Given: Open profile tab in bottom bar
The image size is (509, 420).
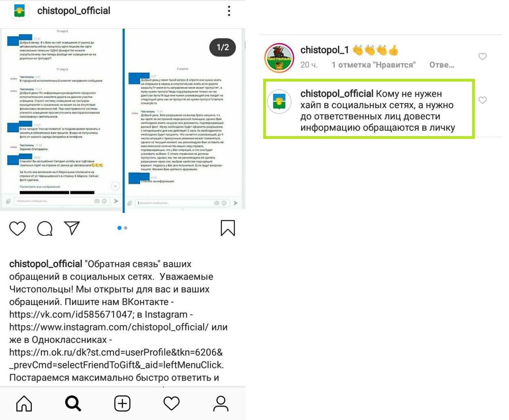Looking at the screenshot, I should pyautogui.click(x=221, y=404).
